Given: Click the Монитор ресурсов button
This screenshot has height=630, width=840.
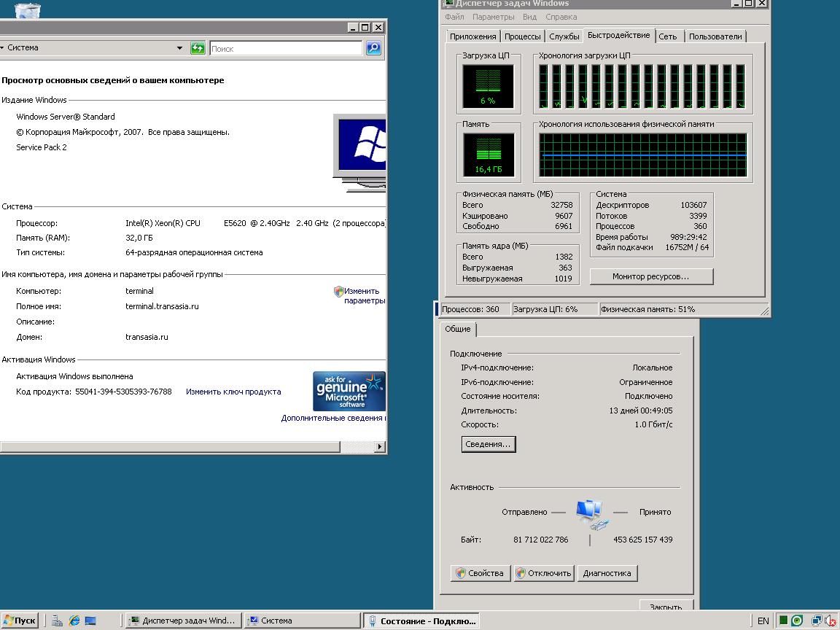Looking at the screenshot, I should click(651, 276).
